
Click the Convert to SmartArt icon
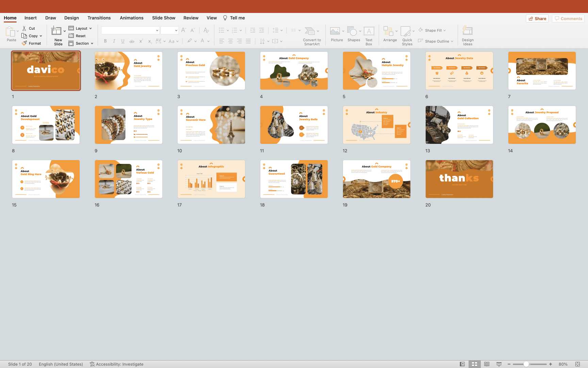pos(310,31)
